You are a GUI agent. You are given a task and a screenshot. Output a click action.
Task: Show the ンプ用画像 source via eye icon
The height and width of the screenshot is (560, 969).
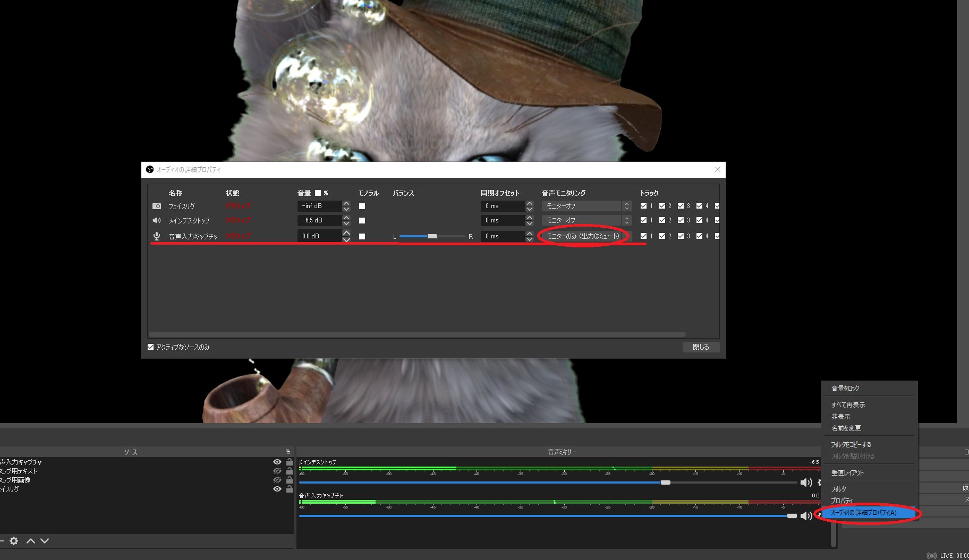(277, 480)
